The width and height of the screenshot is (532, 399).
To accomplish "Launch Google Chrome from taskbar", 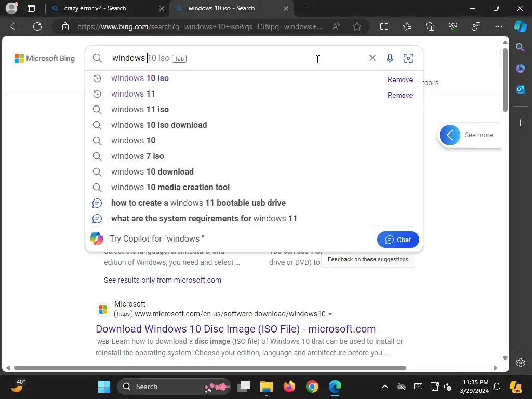I will [x=312, y=387].
